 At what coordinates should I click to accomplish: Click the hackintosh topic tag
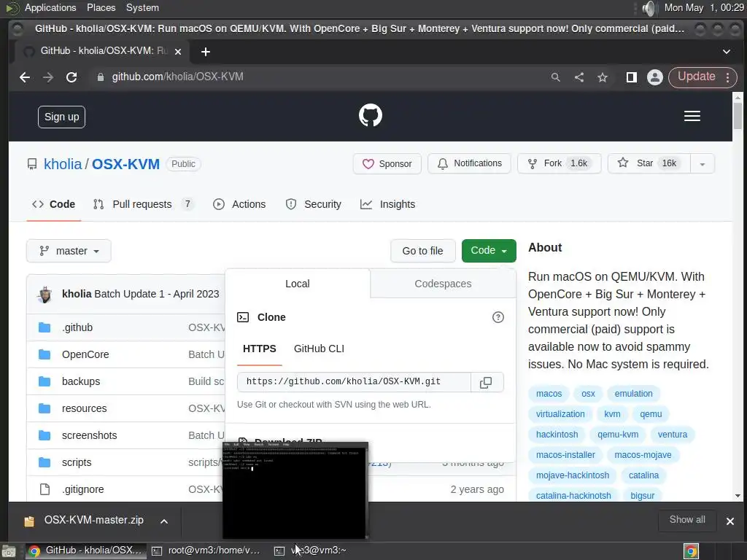pos(557,435)
